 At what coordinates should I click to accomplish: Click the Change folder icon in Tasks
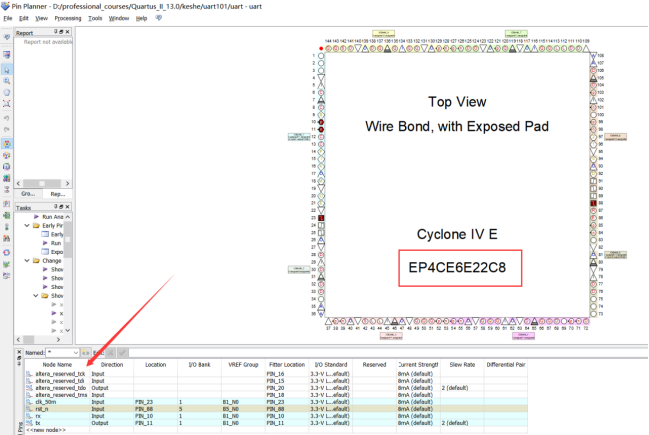(36, 261)
